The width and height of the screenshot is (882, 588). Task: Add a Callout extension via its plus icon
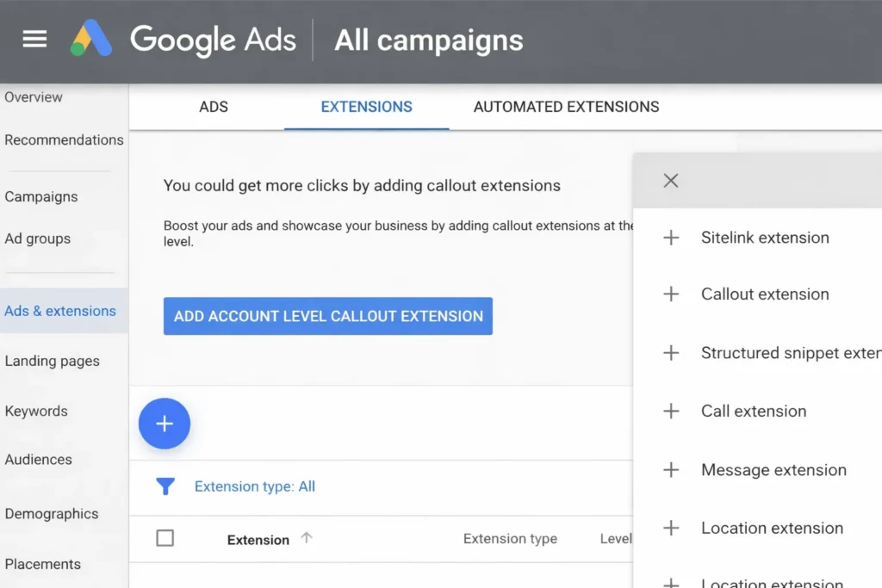click(x=671, y=294)
